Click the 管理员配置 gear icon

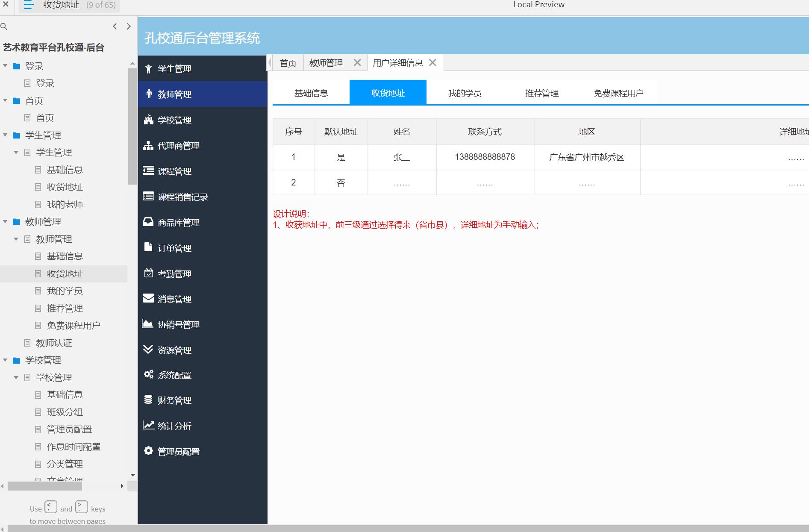point(148,451)
